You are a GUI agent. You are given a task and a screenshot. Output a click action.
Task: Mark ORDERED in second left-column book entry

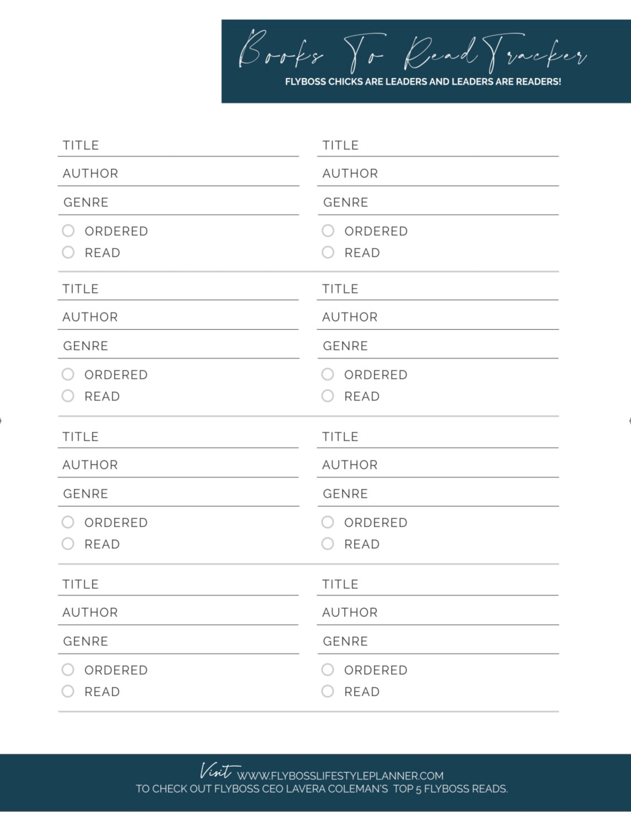point(68,375)
